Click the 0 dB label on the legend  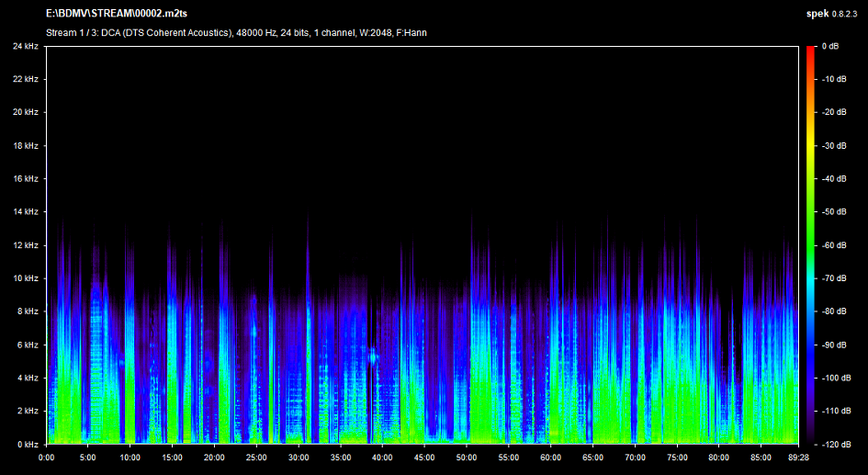(x=829, y=46)
